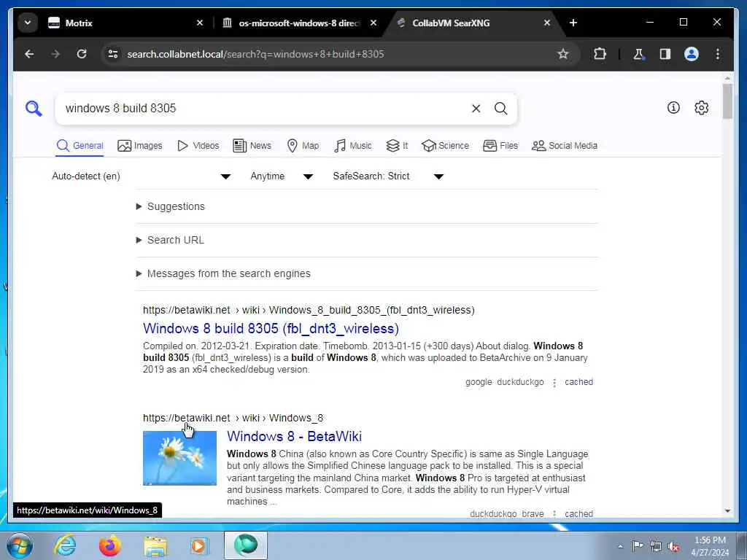
Task: Click the page vertical scrollbar thumb
Action: (727, 101)
